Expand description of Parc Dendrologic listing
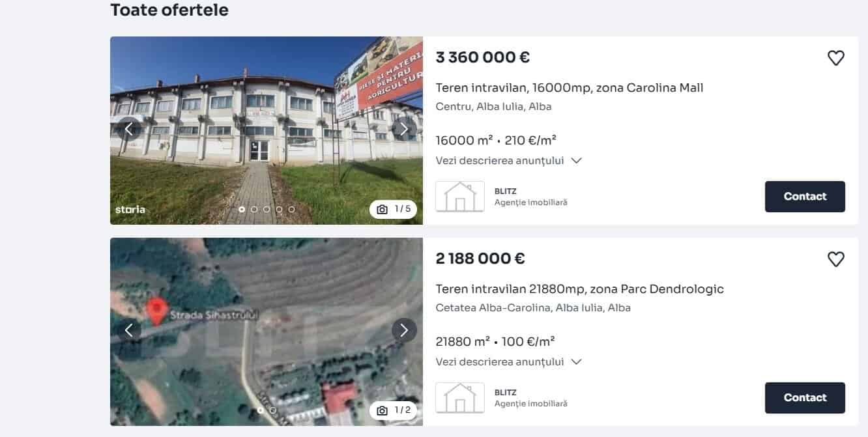868x437 pixels. [x=508, y=361]
